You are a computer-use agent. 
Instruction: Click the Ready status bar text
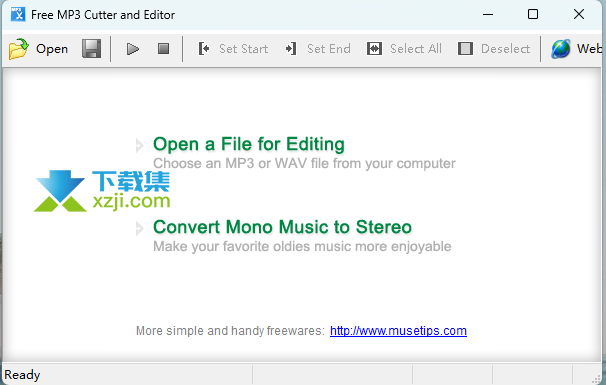[22, 375]
